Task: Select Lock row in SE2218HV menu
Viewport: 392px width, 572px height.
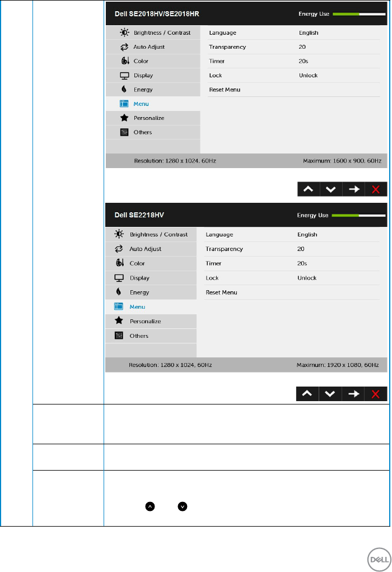Action: point(292,278)
